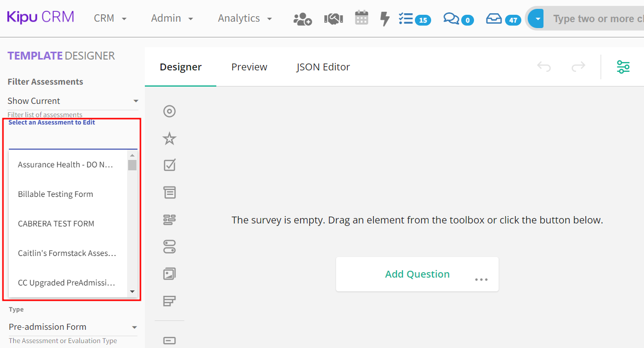Switch to the Preview tab
Viewport: 644px width, 348px height.
click(x=249, y=67)
